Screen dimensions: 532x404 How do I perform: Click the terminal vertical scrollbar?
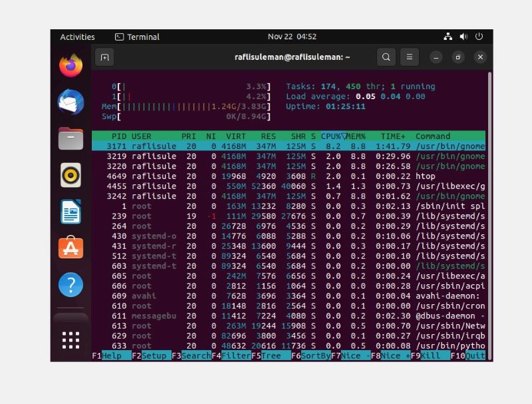489,216
